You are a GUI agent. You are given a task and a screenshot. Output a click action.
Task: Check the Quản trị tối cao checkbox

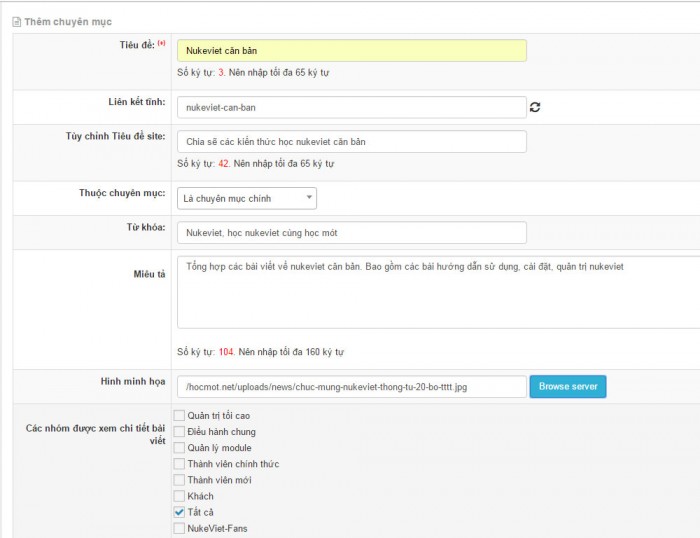click(x=179, y=416)
